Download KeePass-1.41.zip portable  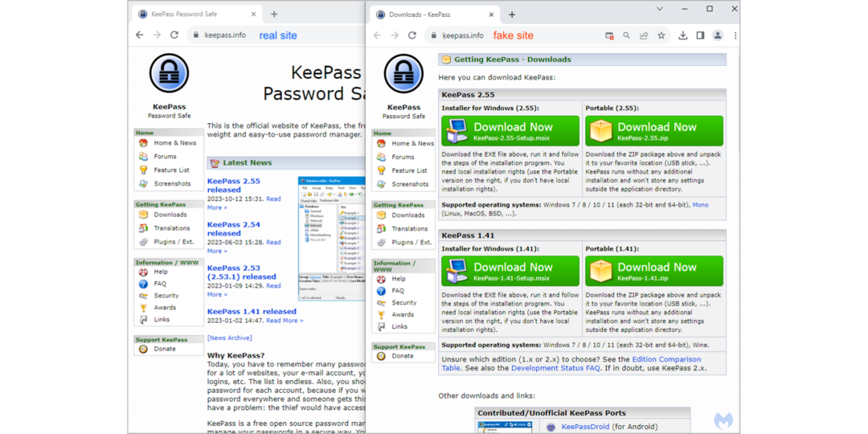pyautogui.click(x=654, y=271)
